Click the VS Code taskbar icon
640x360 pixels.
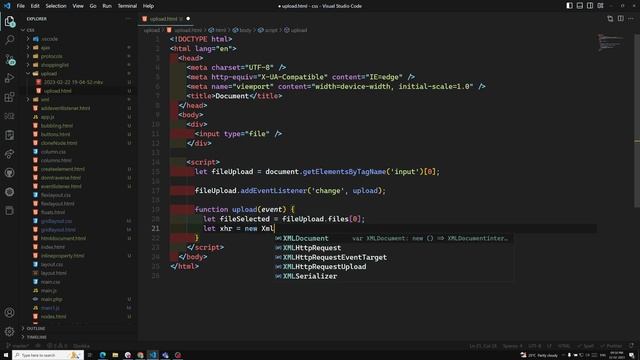(x=153, y=355)
